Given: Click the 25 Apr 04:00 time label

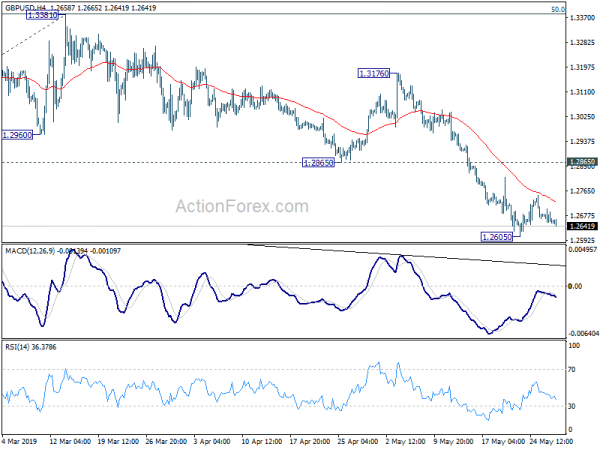Looking at the screenshot, I should click(358, 441).
